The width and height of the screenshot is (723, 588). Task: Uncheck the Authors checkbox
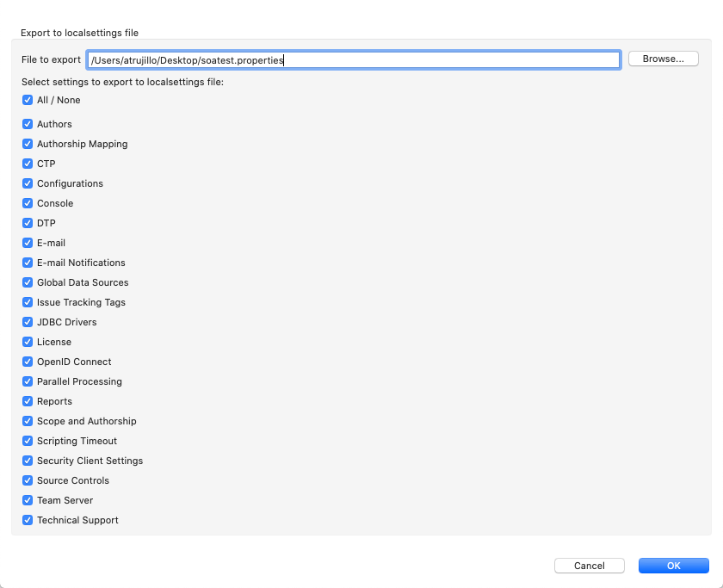[28, 124]
